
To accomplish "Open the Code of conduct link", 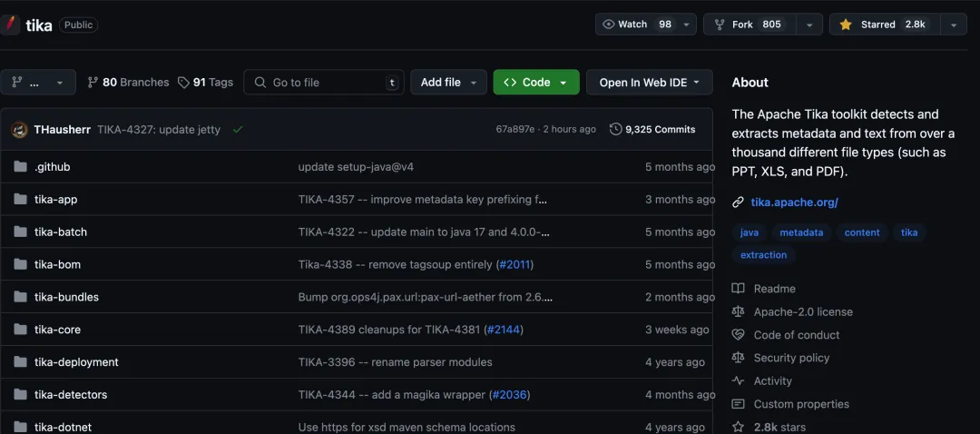I will click(x=797, y=334).
